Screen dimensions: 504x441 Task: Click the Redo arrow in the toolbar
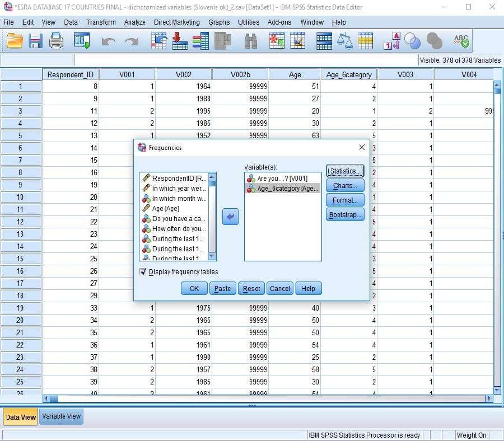click(x=132, y=42)
